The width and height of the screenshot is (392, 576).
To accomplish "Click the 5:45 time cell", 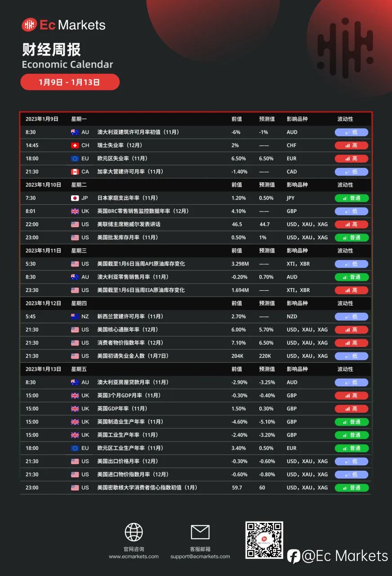I will [31, 316].
